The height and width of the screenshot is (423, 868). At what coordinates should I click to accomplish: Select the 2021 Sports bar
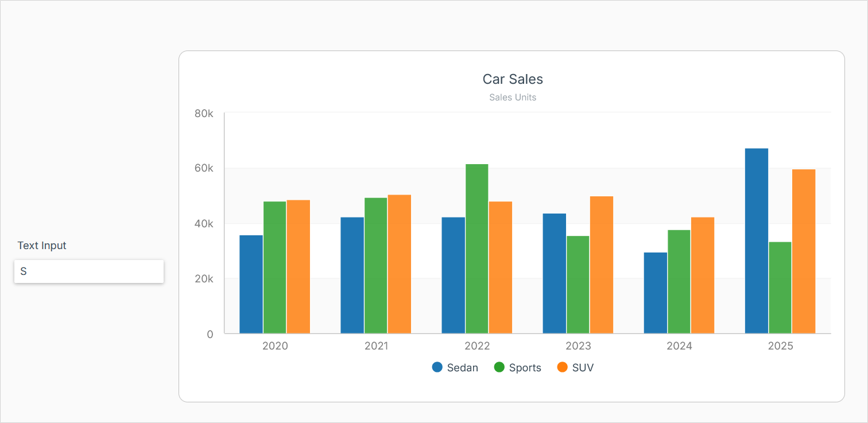coord(375,266)
